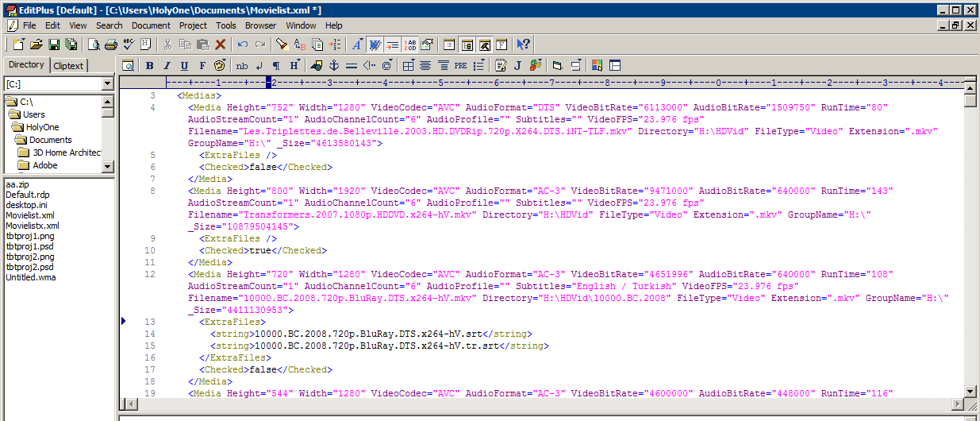
Task: Select Movielistx.xml in file list
Action: click(x=33, y=226)
